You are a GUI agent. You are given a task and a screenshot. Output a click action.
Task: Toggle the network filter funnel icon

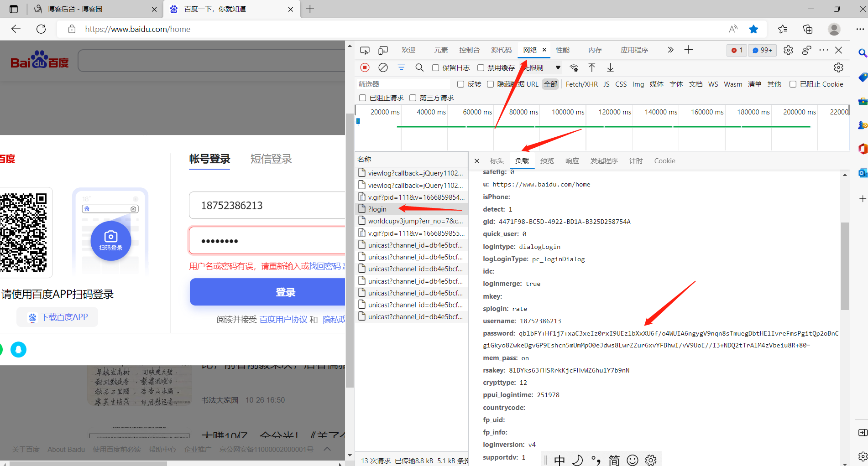pyautogui.click(x=401, y=67)
